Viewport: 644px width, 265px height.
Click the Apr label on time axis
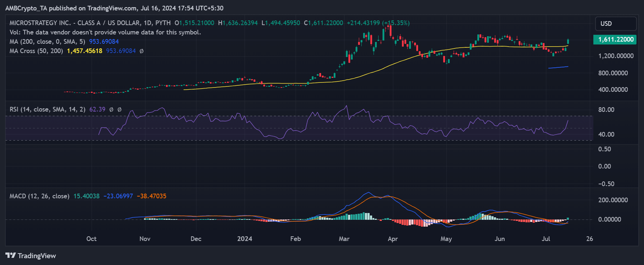(x=393, y=239)
